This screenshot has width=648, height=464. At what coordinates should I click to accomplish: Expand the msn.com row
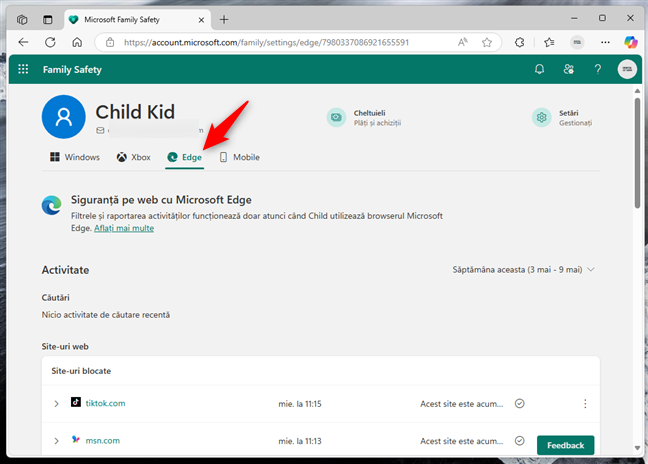pyautogui.click(x=56, y=441)
